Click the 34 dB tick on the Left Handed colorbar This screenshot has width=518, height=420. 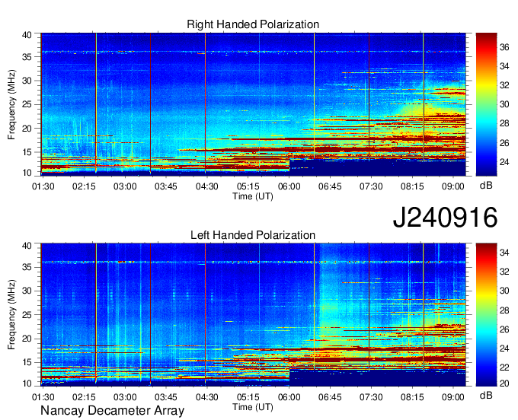(504, 253)
